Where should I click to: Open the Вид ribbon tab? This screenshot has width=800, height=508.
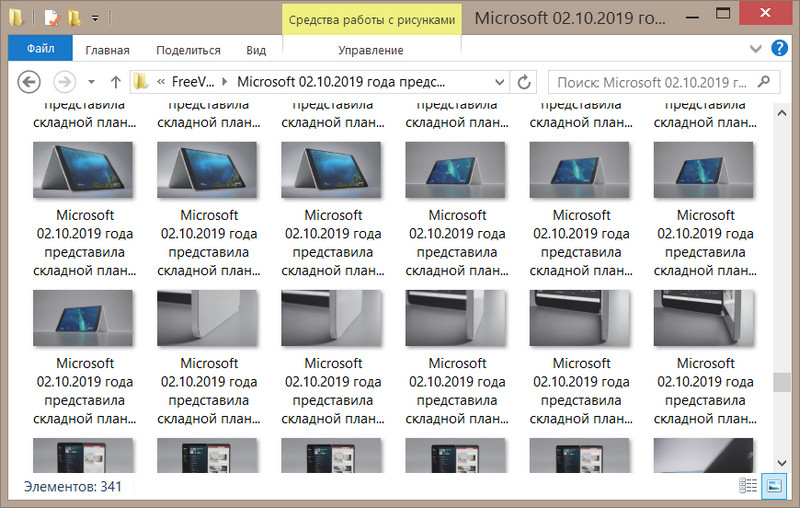(x=256, y=50)
